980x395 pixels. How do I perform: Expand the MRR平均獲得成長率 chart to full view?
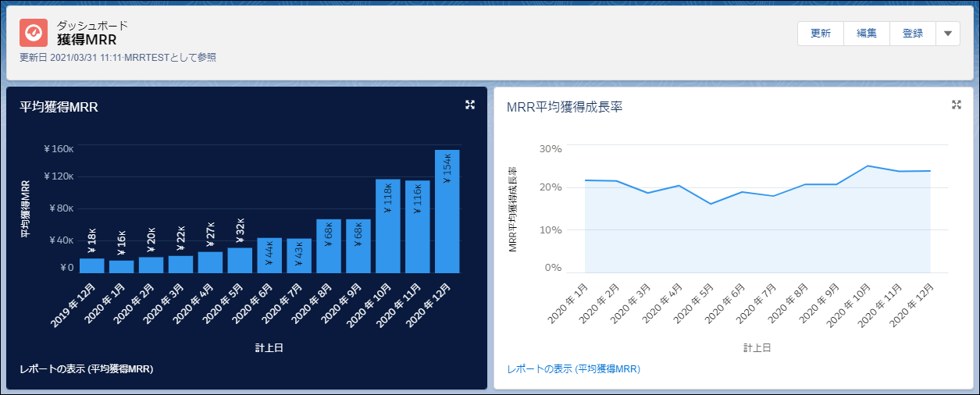(x=957, y=105)
